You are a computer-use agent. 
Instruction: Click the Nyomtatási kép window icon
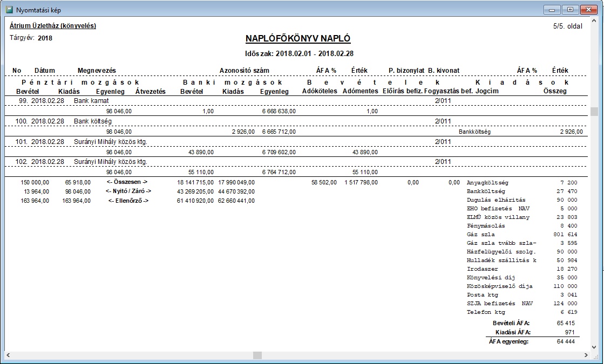(9, 9)
